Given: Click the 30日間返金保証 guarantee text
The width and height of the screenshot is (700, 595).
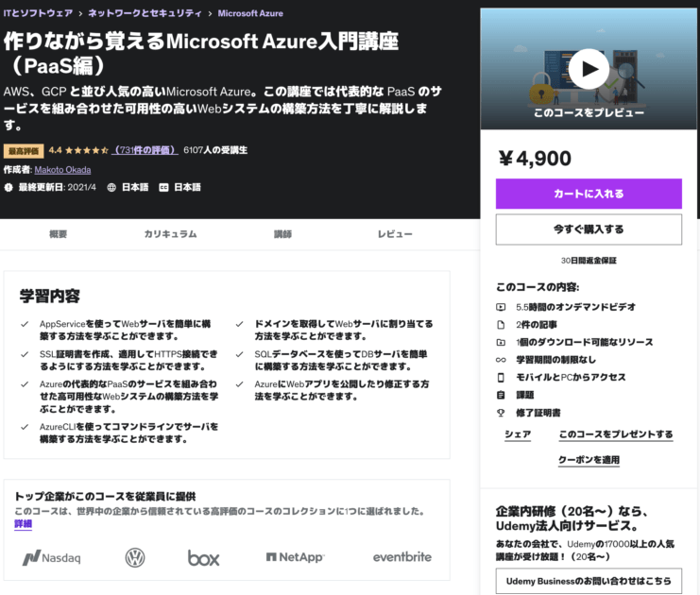Looking at the screenshot, I should [x=589, y=261].
